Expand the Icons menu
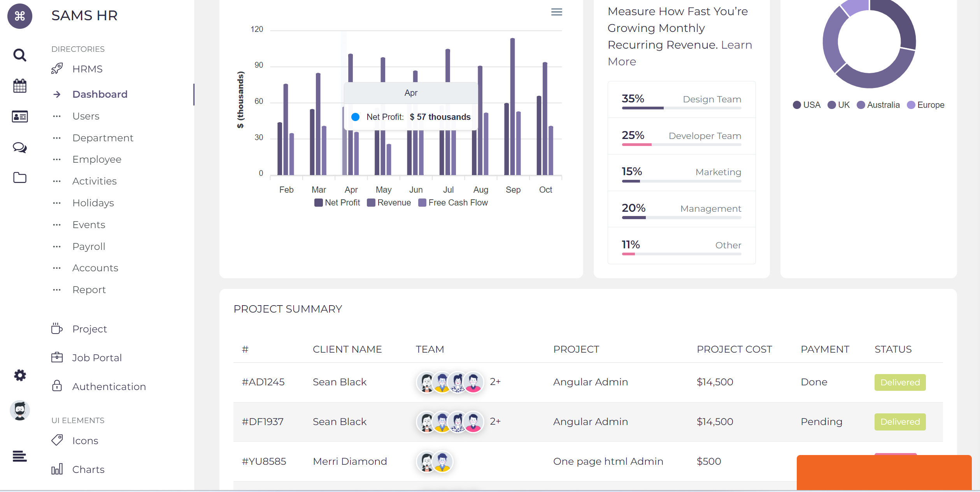This screenshot has width=980, height=492. click(85, 441)
